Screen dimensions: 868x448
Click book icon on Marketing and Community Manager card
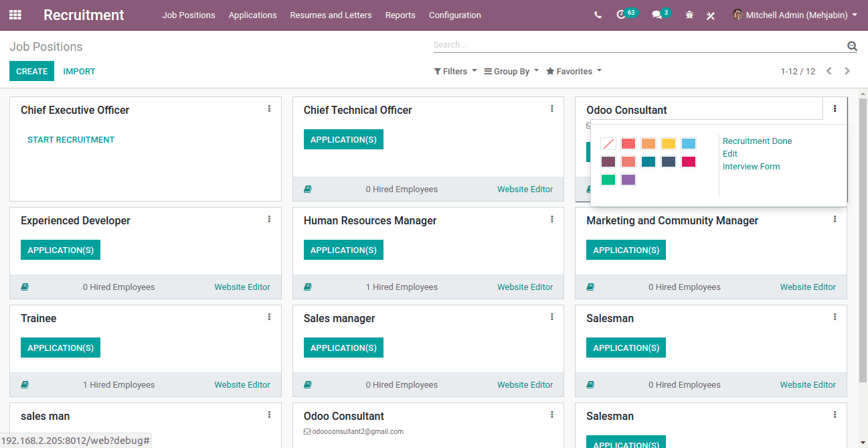[x=590, y=287]
